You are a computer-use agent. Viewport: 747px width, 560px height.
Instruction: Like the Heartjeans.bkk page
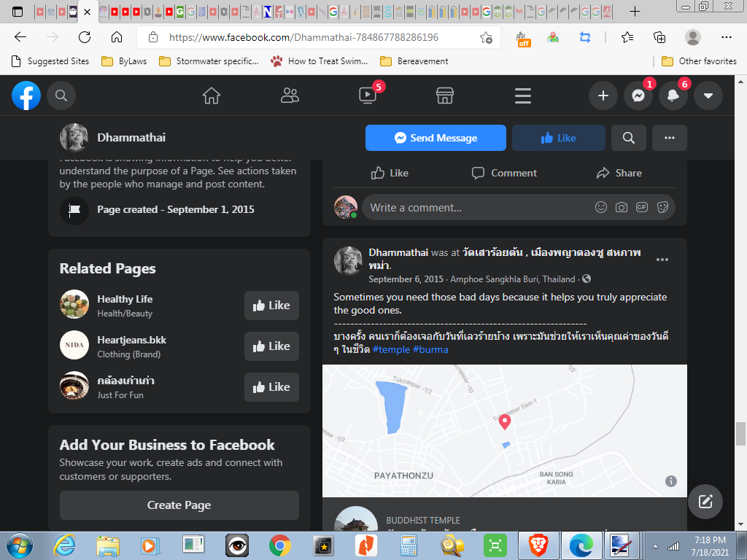point(271,346)
